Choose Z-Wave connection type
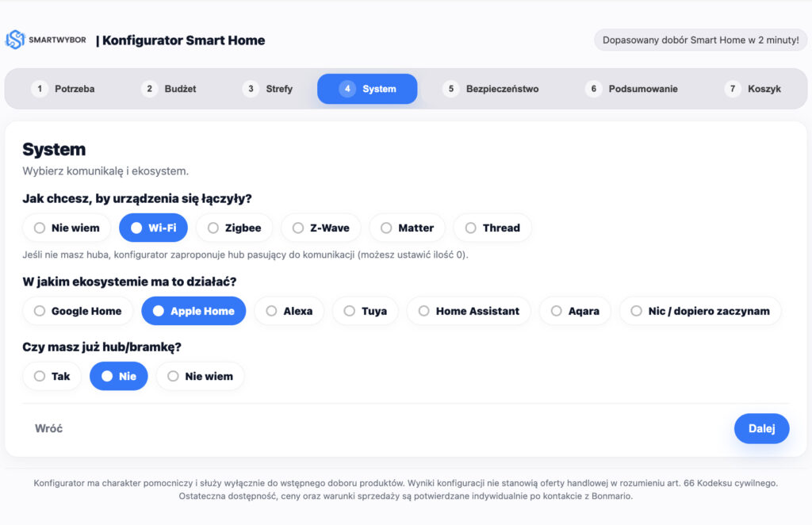Screen dimensions: 812x525 [320, 228]
